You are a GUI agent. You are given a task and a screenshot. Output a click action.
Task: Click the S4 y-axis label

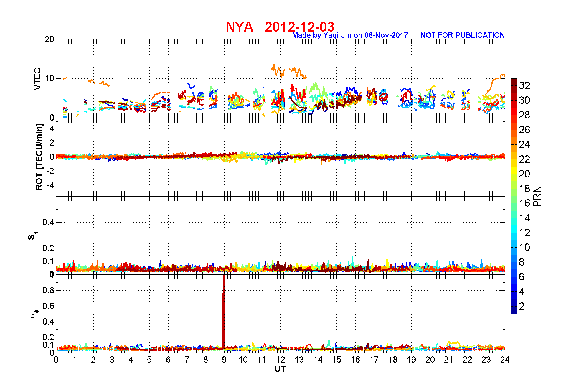33,236
